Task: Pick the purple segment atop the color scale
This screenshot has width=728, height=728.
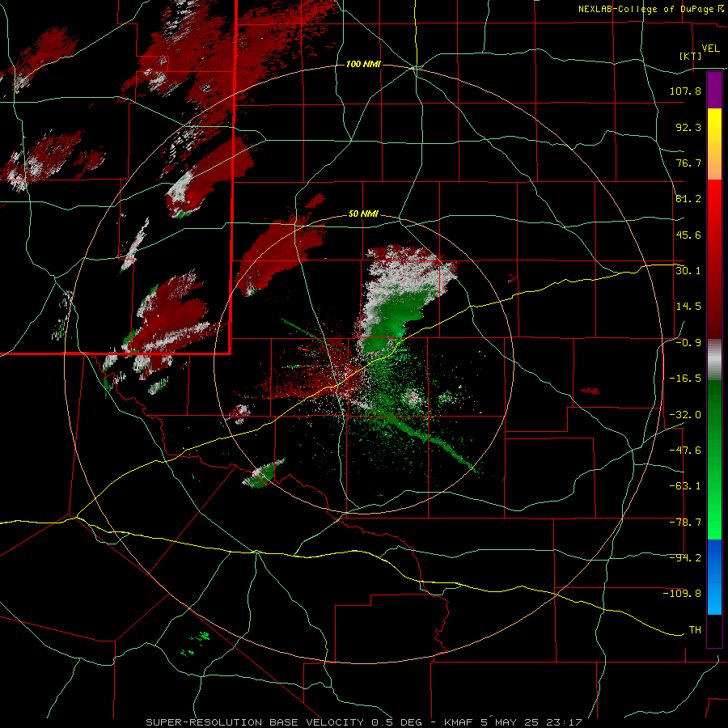Action: 714,90
